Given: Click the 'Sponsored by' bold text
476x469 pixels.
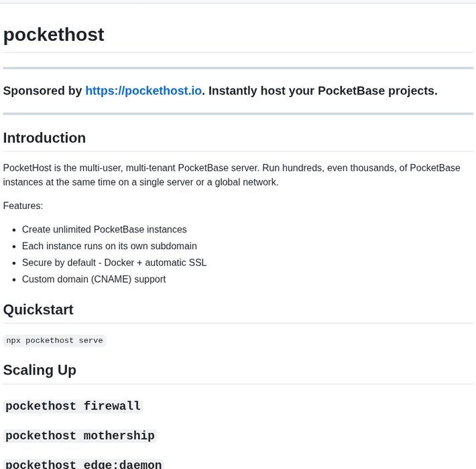Looking at the screenshot, I should point(42,90).
